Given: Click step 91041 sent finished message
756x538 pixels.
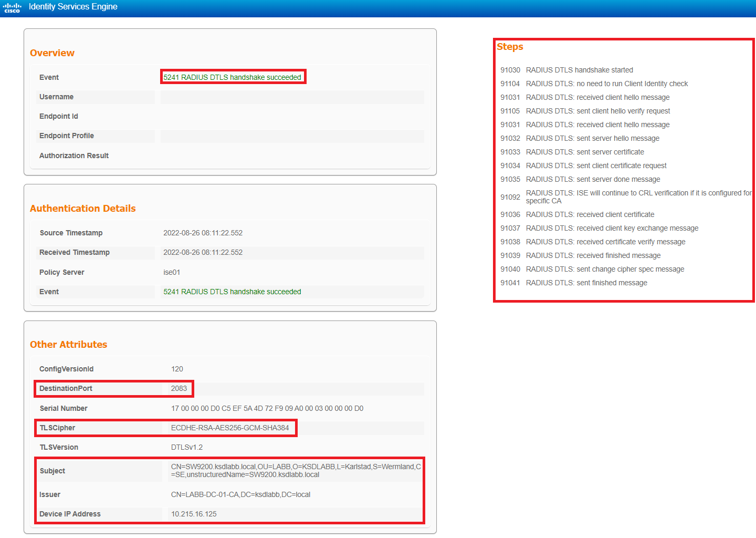Looking at the screenshot, I should point(573,283).
